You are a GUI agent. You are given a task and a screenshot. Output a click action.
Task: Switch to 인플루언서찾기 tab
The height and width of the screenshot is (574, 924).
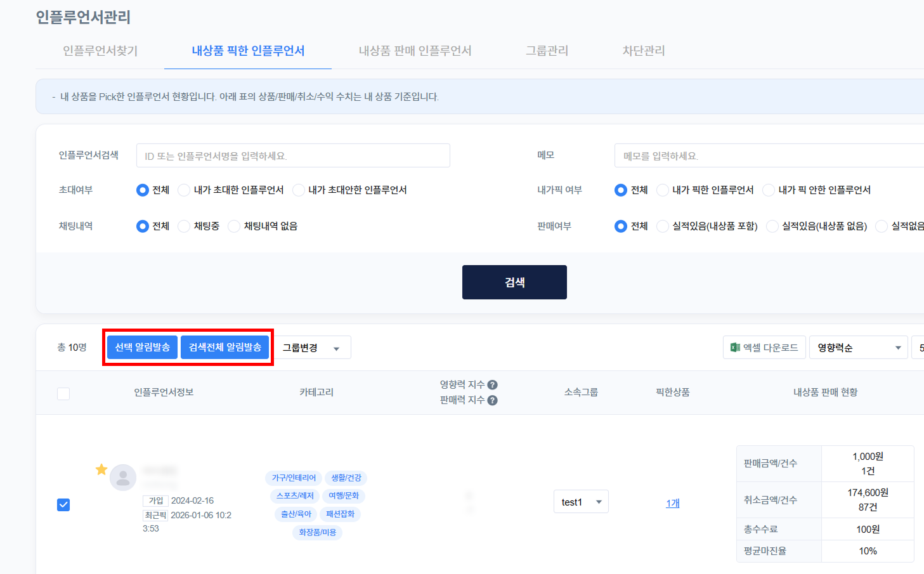tap(100, 51)
